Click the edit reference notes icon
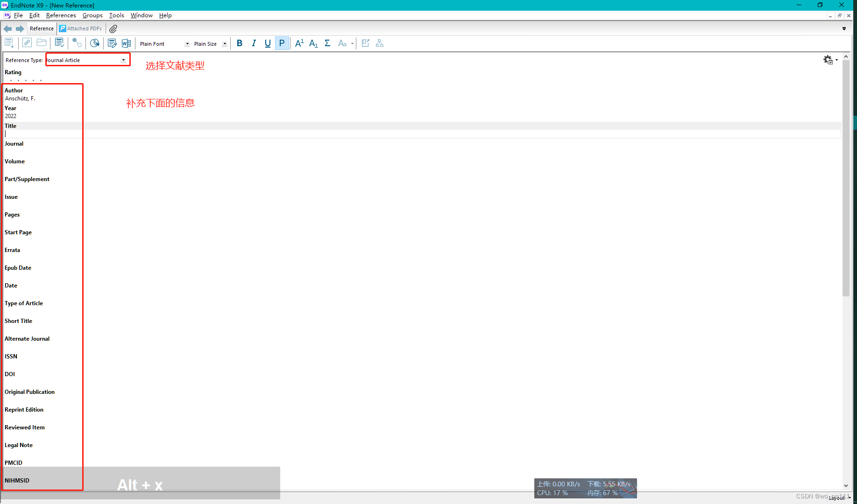Screen dimensions: 857x504 coord(112,43)
